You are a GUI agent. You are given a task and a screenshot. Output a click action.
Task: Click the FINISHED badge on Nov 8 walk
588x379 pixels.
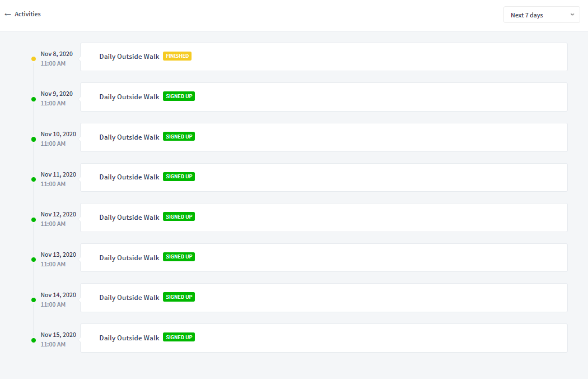177,56
